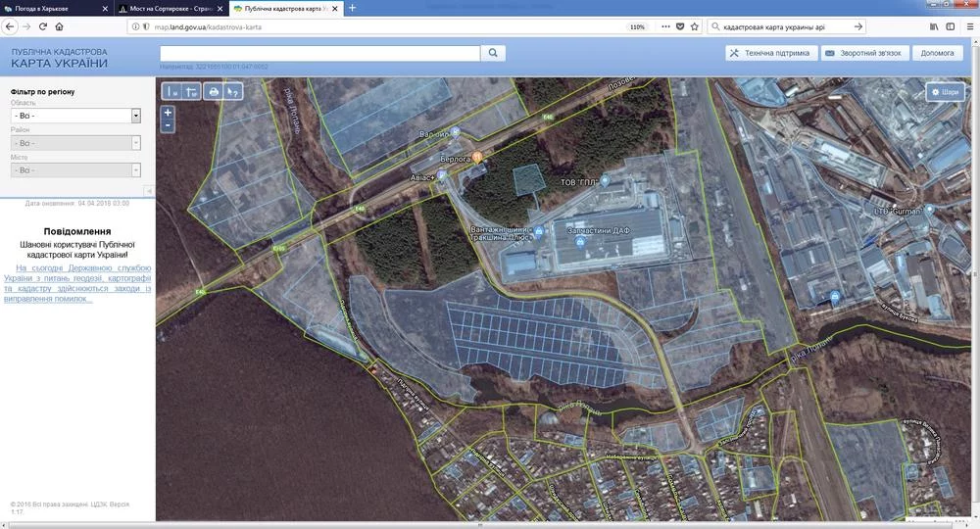The height and width of the screenshot is (529, 980).
Task: Click the Вар-бир map marker
Action: (x=456, y=132)
